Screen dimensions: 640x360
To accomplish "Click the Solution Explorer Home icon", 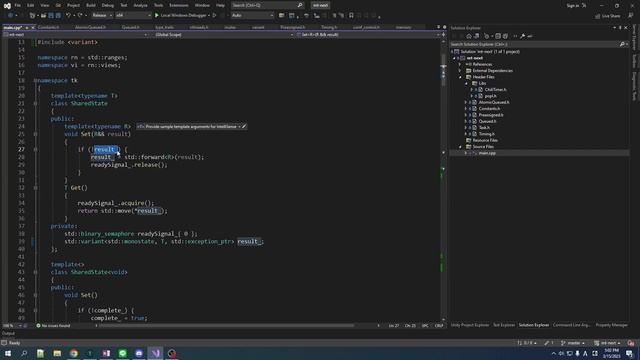I will (x=469, y=36).
